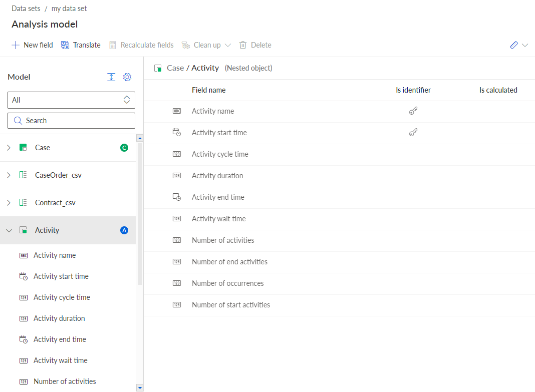This screenshot has height=392, width=535.
Task: Click scrollbar up arrow in Model panel
Action: pyautogui.click(x=140, y=138)
